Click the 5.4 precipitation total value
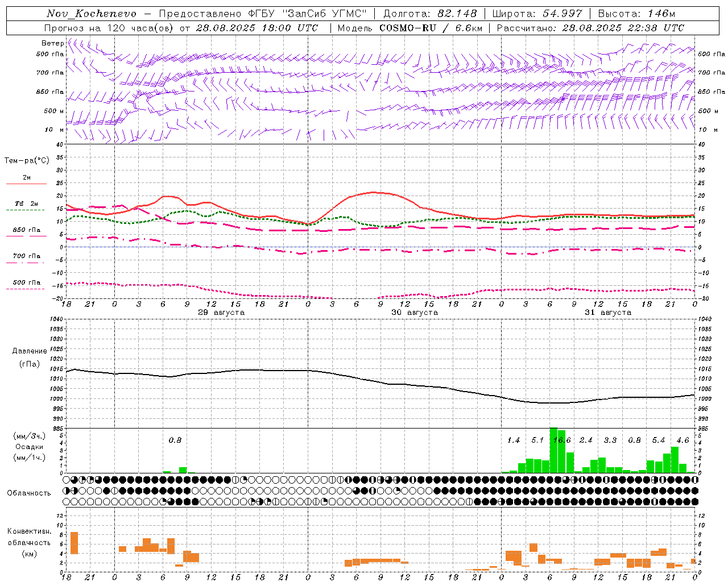 click(x=659, y=440)
